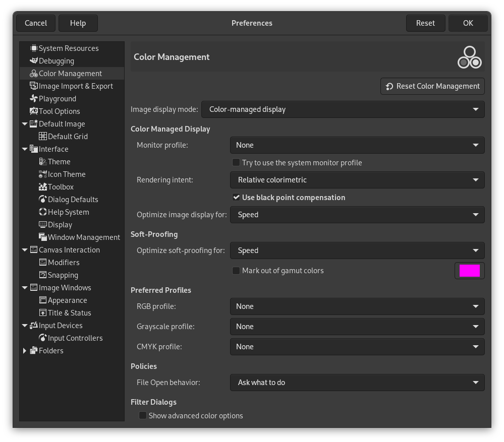Click the System Resources chip icon
The height and width of the screenshot is (442, 504).
34,48
